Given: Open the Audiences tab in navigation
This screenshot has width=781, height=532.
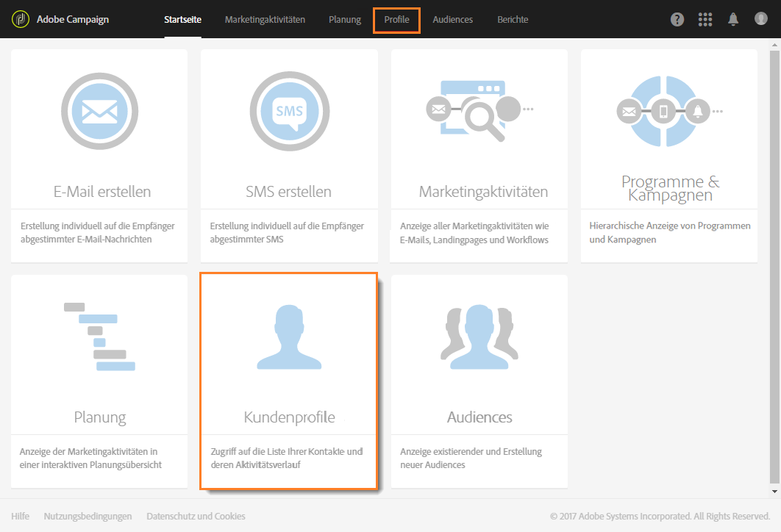Looking at the screenshot, I should click(453, 19).
